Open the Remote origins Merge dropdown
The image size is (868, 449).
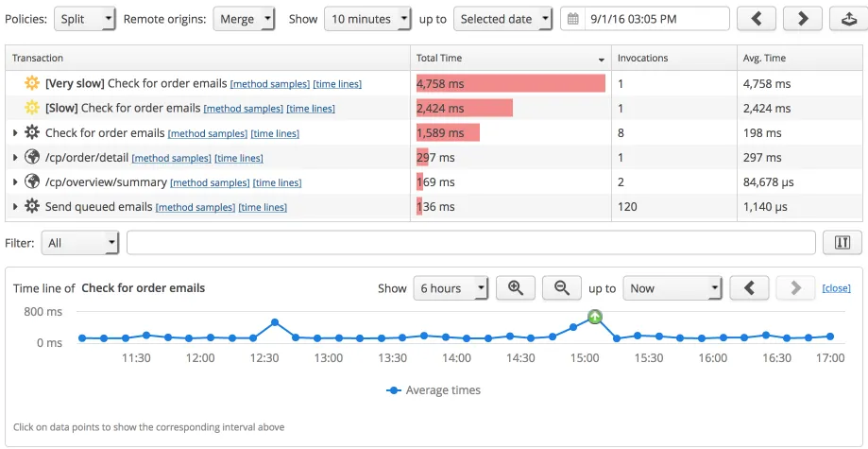[244, 19]
